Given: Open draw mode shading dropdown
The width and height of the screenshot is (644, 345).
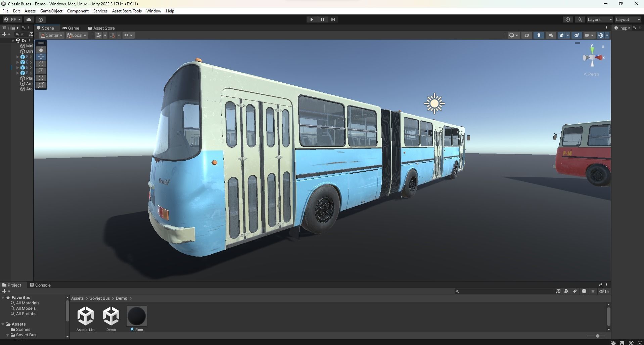Looking at the screenshot, I should point(514,35).
